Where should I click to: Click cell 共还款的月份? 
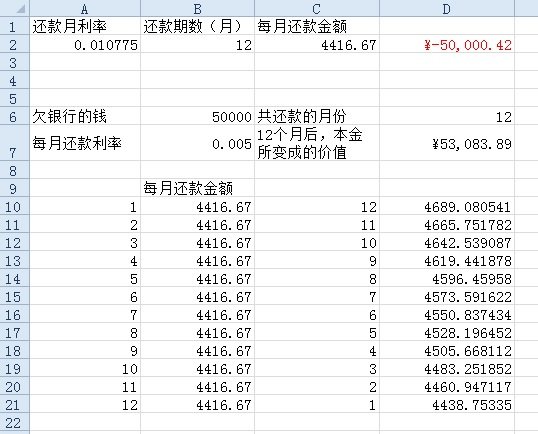317,116
